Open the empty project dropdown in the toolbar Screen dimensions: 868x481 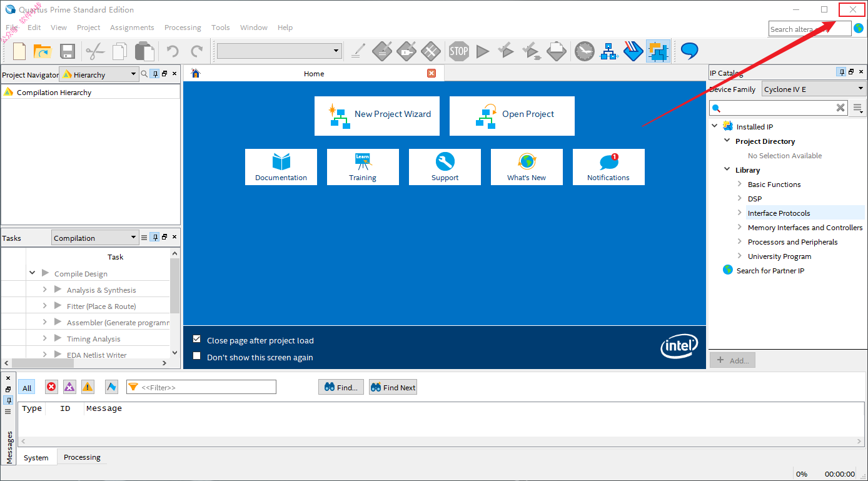279,51
